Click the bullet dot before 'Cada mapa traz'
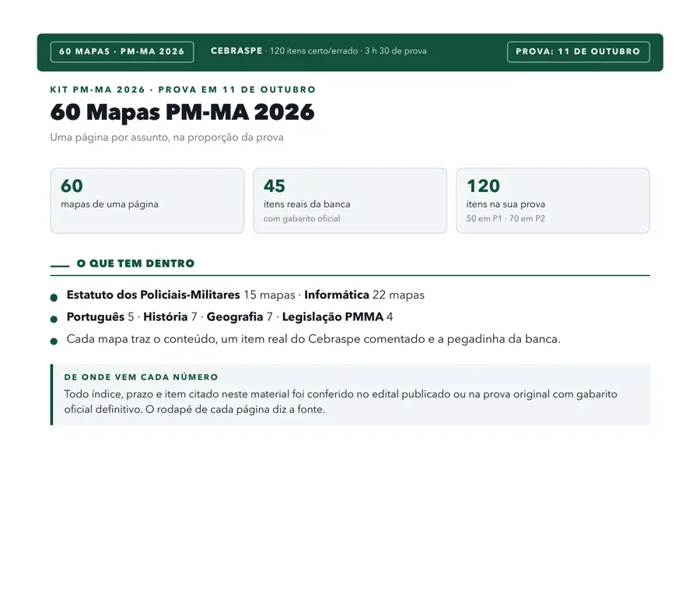 click(x=54, y=342)
